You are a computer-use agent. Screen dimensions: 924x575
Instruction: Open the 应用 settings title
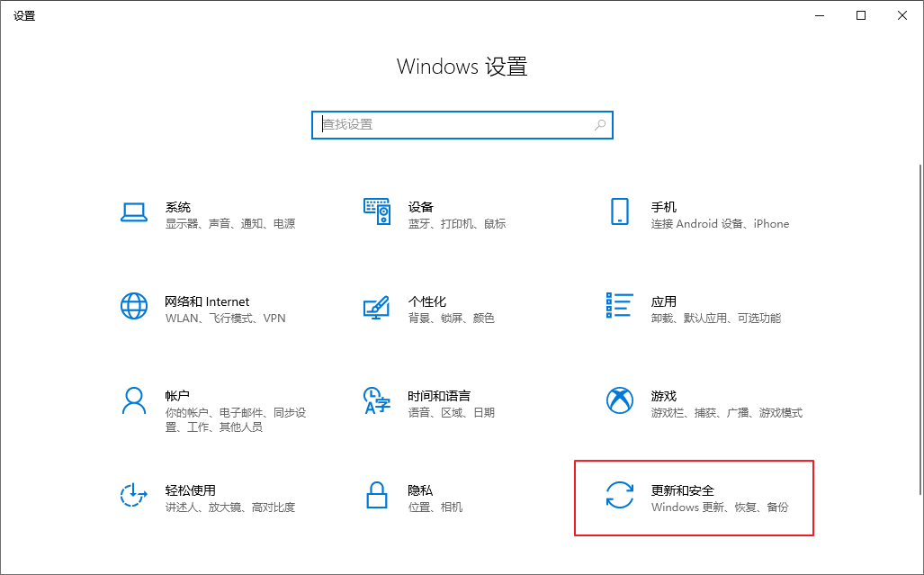click(x=664, y=301)
